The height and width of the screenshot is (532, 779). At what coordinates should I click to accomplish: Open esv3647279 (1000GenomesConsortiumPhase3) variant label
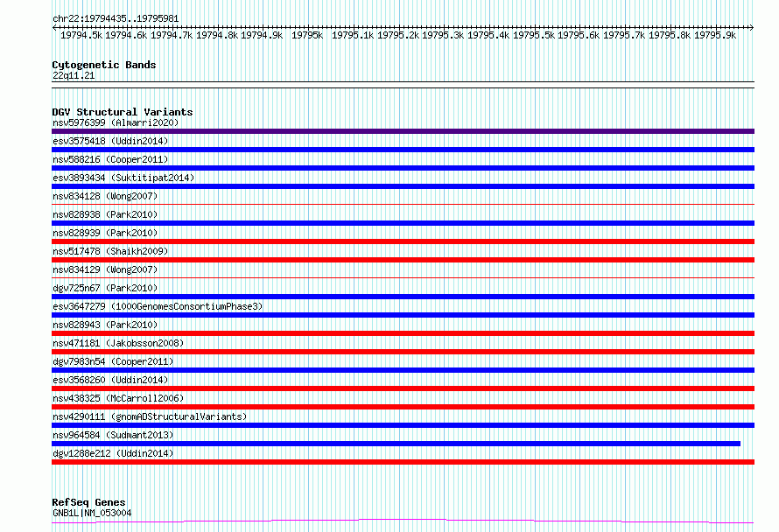pos(158,306)
